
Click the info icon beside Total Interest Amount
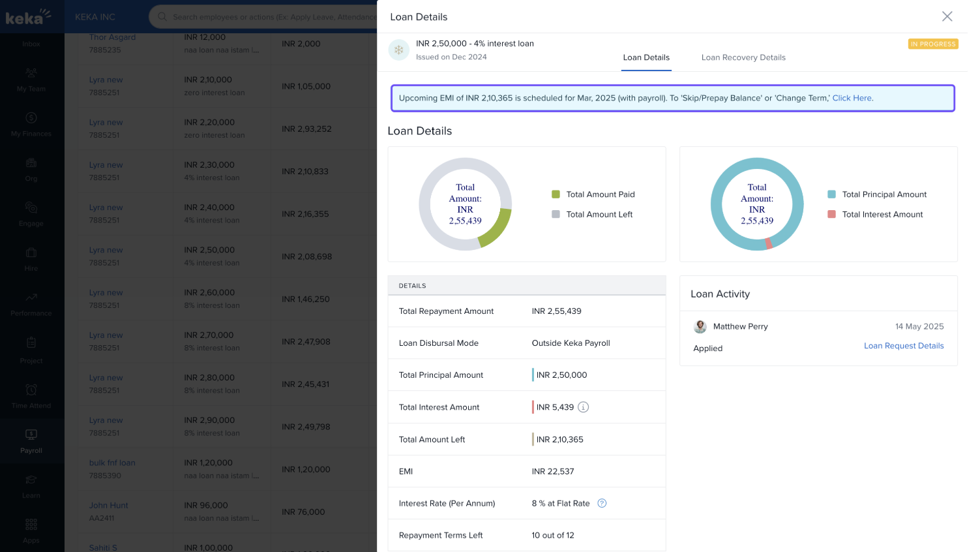point(584,407)
